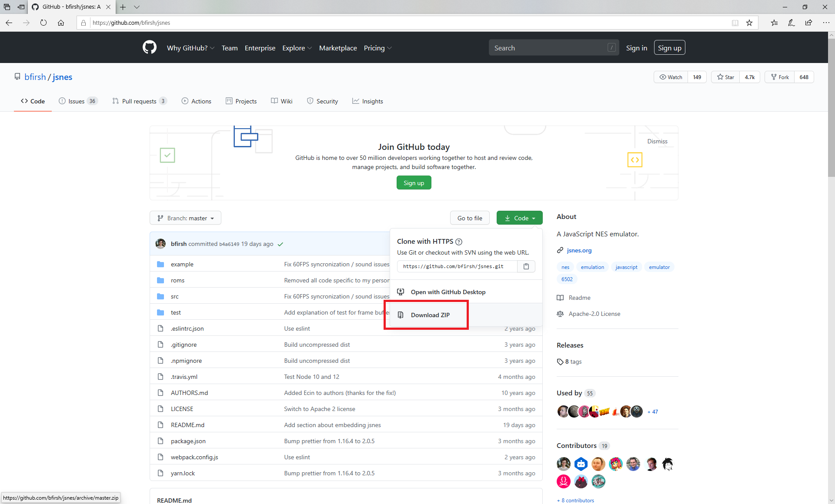835x504 pixels.
Task: Click the header Sign up button
Action: click(669, 48)
